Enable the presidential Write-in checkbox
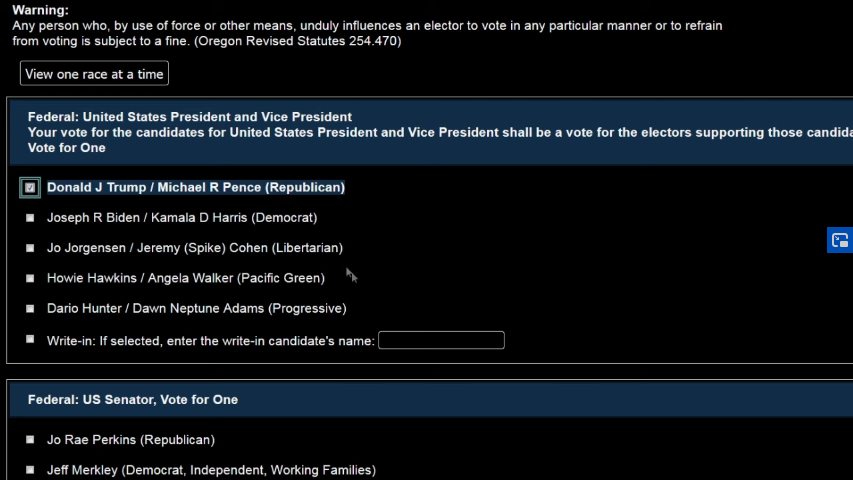This screenshot has width=853, height=480. pos(30,339)
